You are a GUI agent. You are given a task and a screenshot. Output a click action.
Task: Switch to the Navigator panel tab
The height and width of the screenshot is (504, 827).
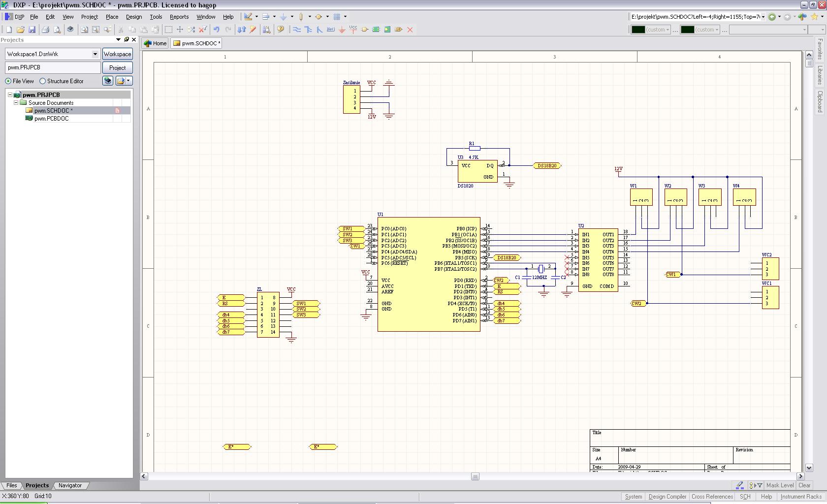coord(70,485)
